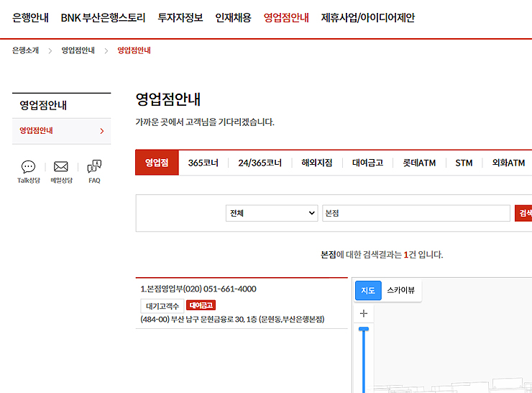Switch to the STM tab
This screenshot has width=532, height=393.
pos(464,163)
